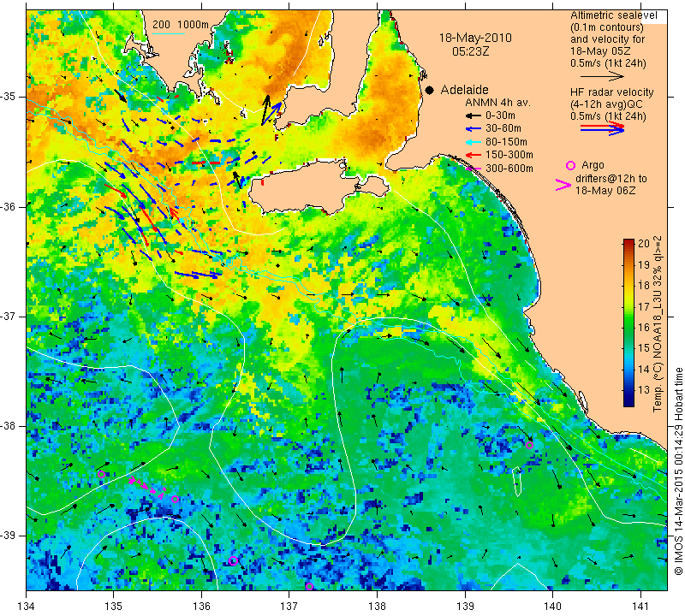Click the magenta Argo circle legend symbol

[x=570, y=165]
